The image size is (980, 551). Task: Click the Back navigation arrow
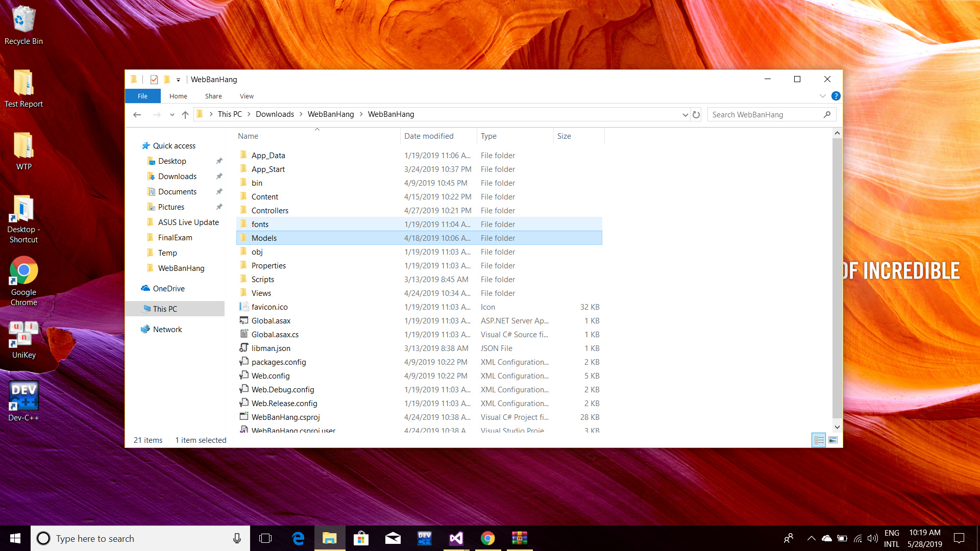point(137,115)
